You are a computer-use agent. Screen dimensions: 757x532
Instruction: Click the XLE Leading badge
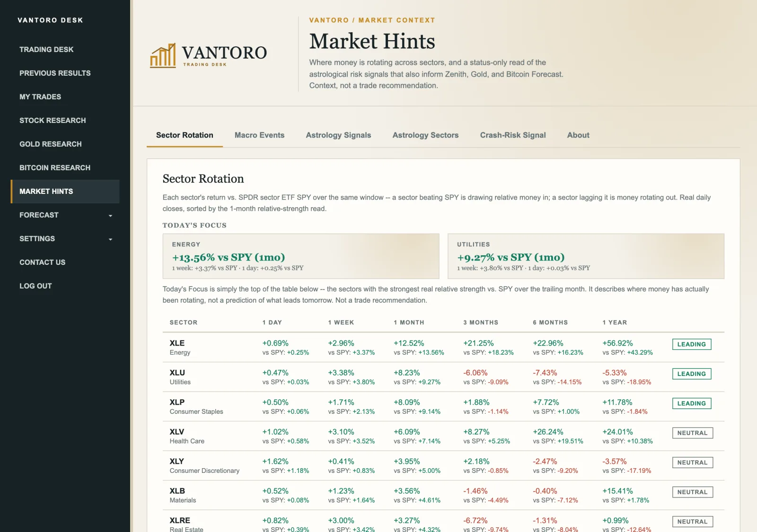(x=692, y=344)
